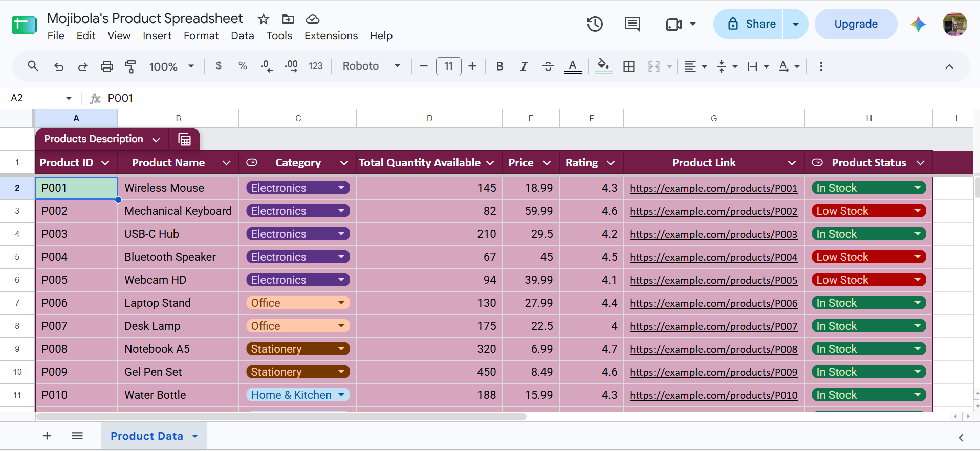Image resolution: width=980 pixels, height=451 pixels.
Task: Open the comments speech bubble icon
Action: tap(633, 24)
